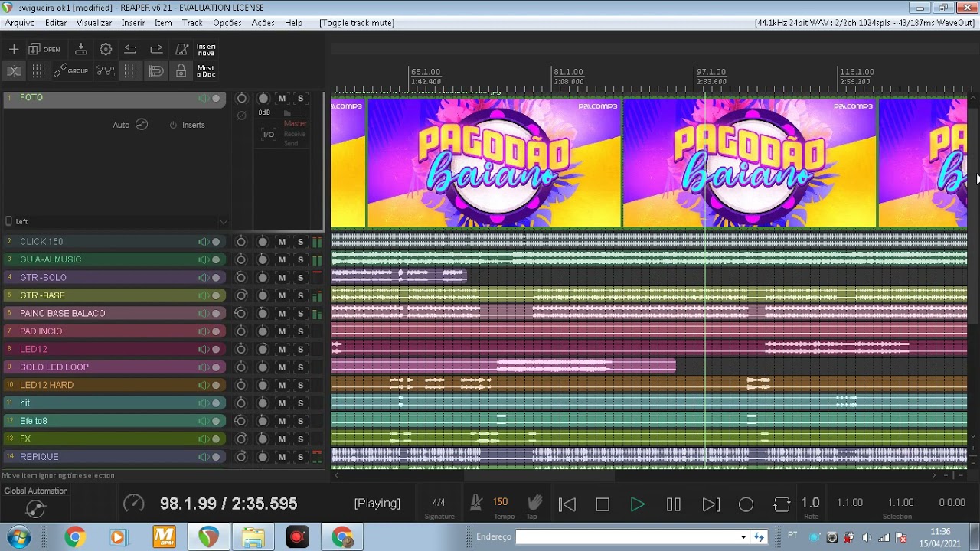Image resolution: width=980 pixels, height=551 pixels.
Task: Open project settings gear icon
Action: click(x=106, y=49)
